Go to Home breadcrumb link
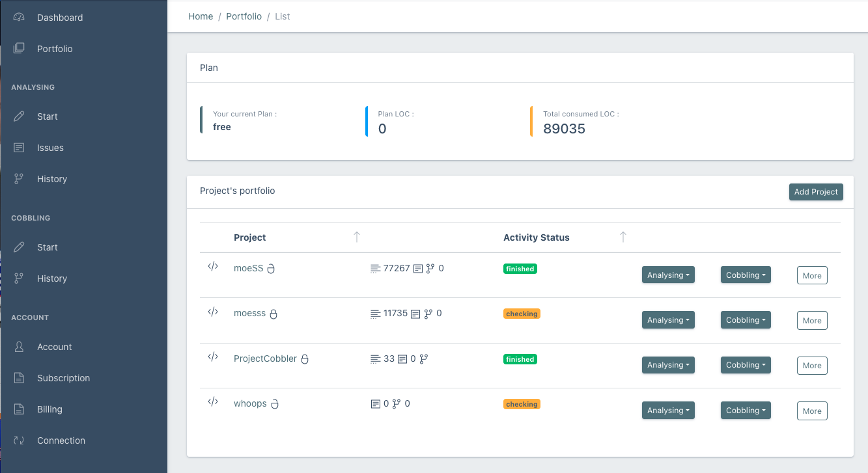Image resolution: width=868 pixels, height=473 pixels. (x=201, y=16)
